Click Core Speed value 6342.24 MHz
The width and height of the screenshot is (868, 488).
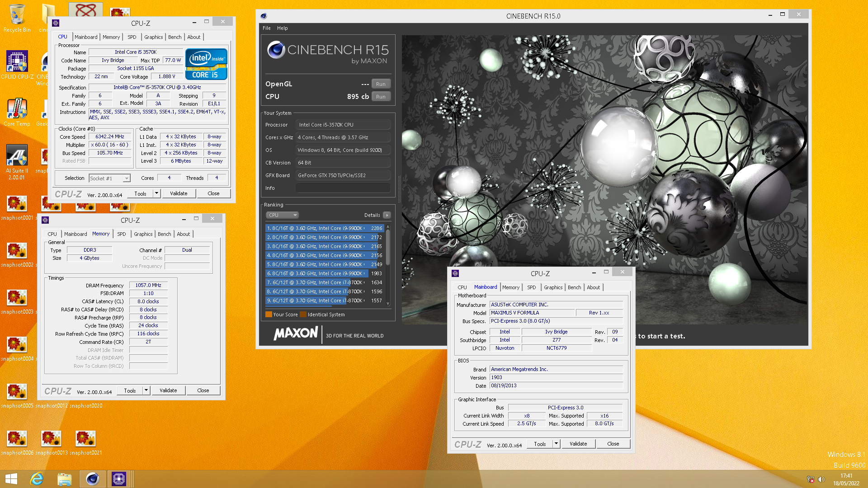point(110,136)
